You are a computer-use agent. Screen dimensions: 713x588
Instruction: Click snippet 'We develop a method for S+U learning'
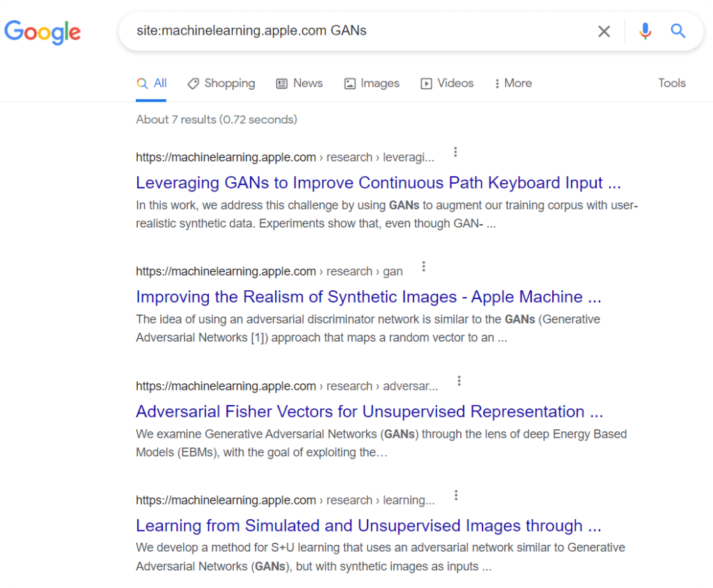[381, 557]
